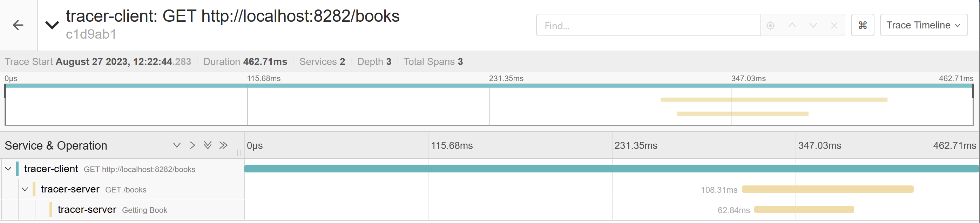The width and height of the screenshot is (980, 223).
Task: Expand all spans double-chevron down
Action: pos(208,145)
